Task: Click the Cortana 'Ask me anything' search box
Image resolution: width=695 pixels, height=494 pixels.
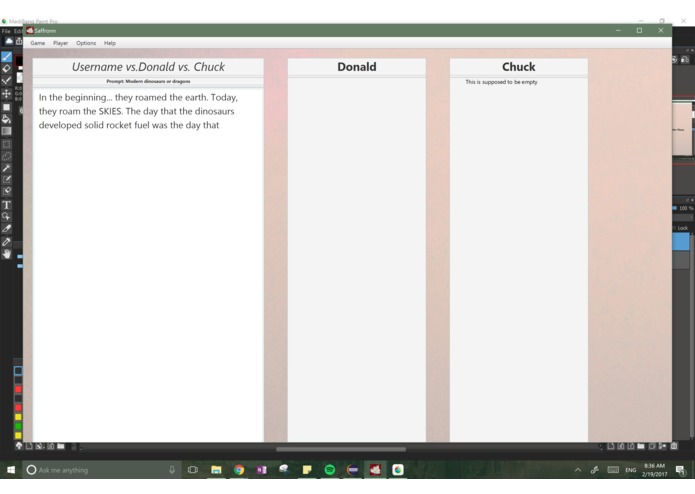Action: point(102,470)
